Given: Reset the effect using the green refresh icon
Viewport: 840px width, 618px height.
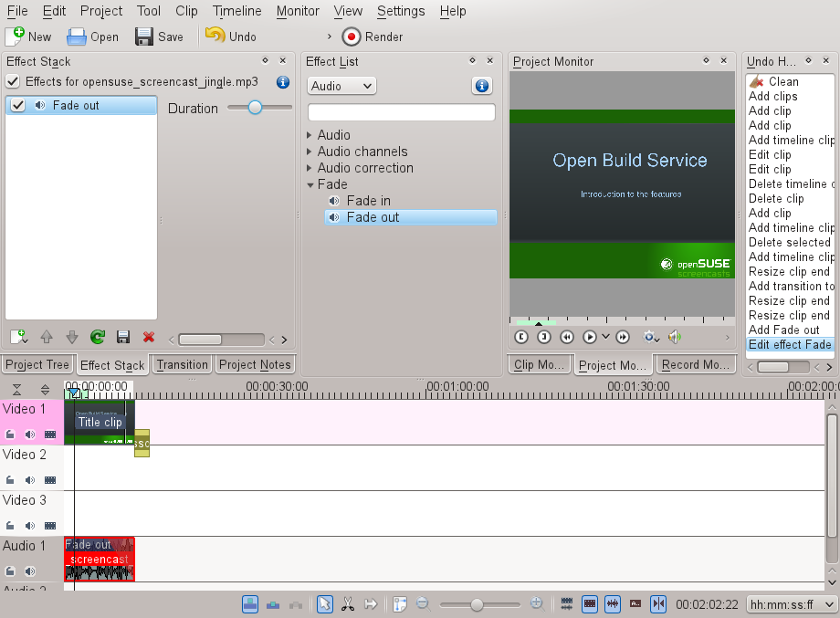Looking at the screenshot, I should pyautogui.click(x=97, y=337).
